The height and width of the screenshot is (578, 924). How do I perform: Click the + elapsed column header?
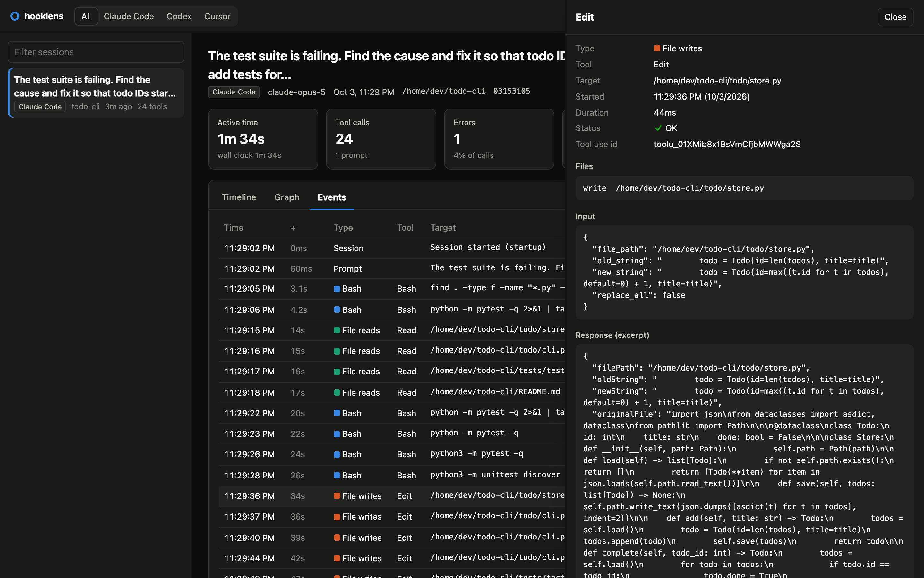click(293, 228)
